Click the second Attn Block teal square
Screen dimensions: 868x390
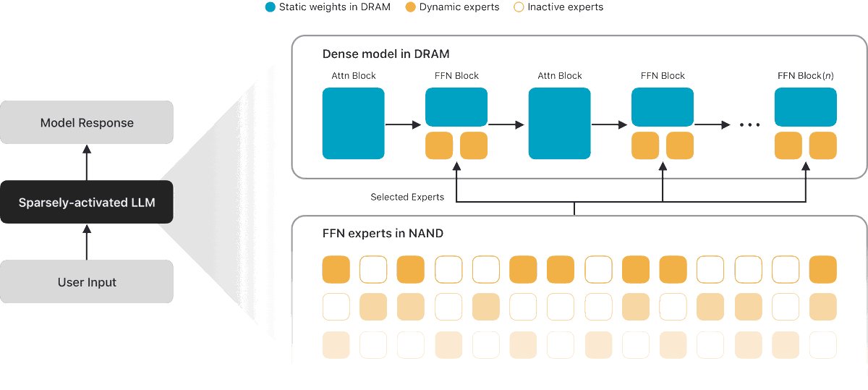click(x=559, y=123)
